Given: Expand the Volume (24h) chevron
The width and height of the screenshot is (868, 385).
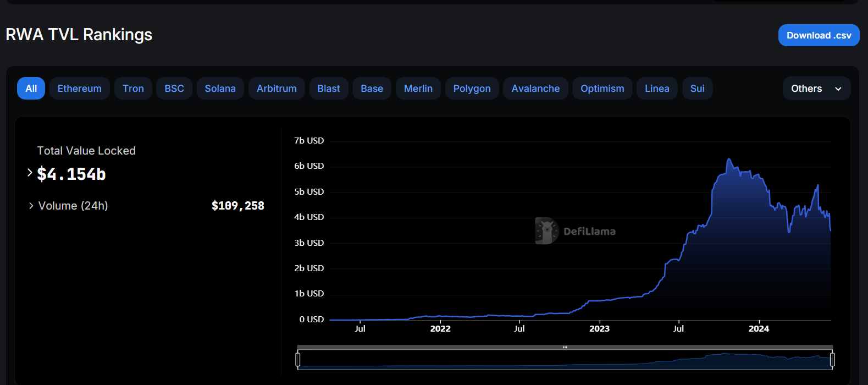Looking at the screenshot, I should (31, 206).
